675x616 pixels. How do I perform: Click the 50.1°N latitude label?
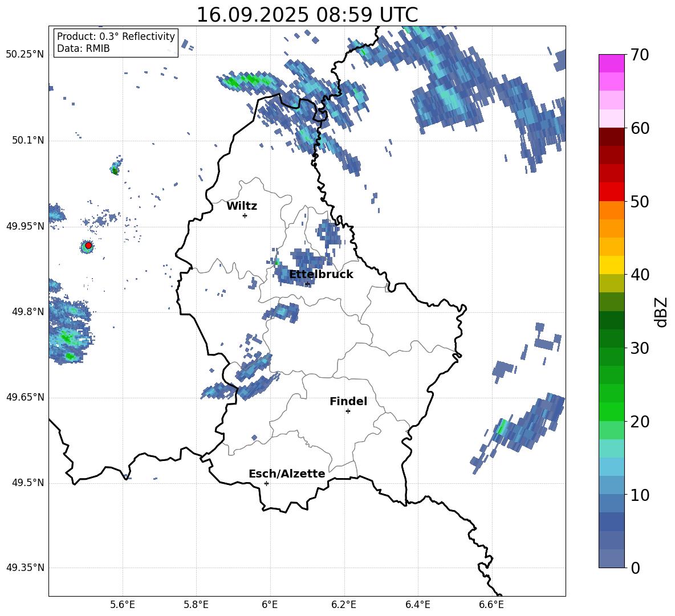tap(28, 141)
